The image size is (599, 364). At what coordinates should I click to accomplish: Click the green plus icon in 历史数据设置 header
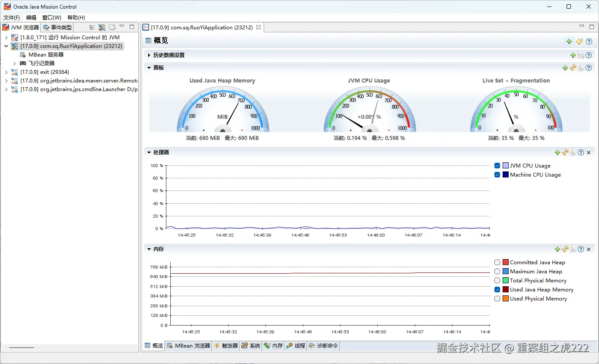tap(573, 55)
